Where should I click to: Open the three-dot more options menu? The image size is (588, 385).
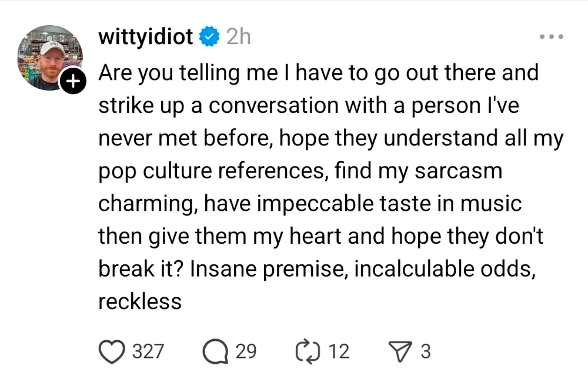[552, 36]
